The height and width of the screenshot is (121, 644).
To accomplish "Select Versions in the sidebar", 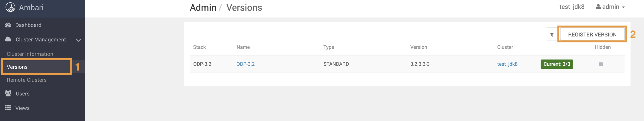I will tap(17, 67).
